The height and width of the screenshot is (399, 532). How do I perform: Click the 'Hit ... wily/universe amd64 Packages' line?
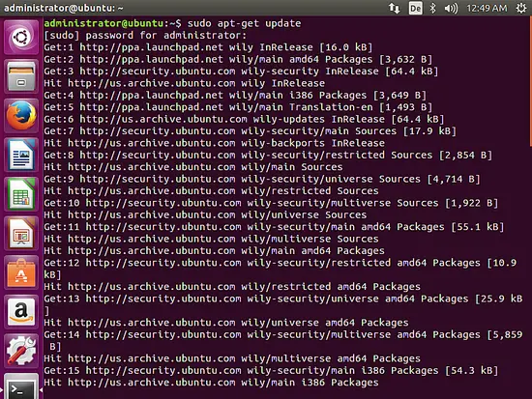[x=226, y=323]
